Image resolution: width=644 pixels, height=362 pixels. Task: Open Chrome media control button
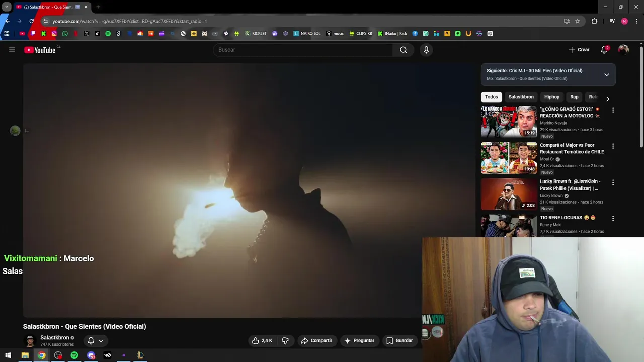(x=612, y=21)
